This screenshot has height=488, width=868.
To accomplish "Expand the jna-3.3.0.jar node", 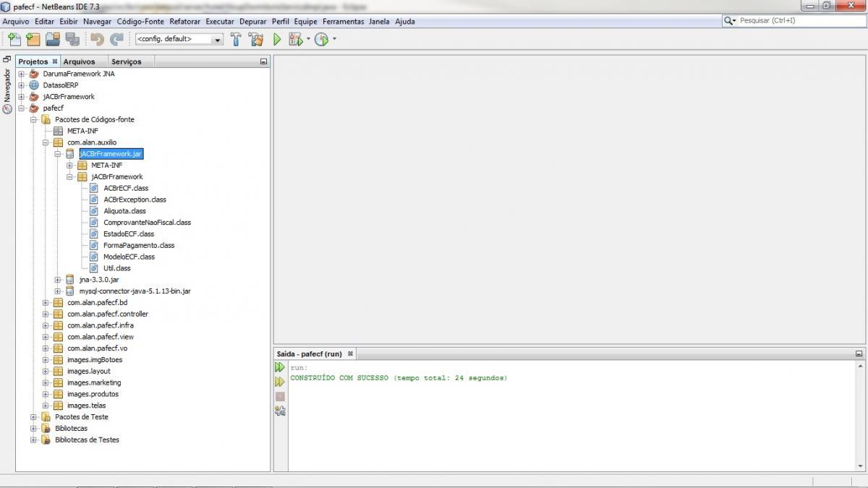I will click(x=58, y=280).
